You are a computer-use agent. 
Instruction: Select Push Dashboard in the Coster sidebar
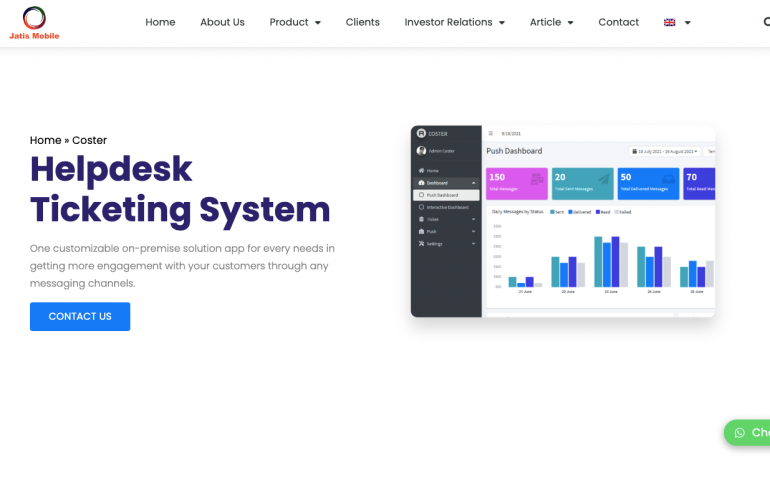click(x=445, y=195)
